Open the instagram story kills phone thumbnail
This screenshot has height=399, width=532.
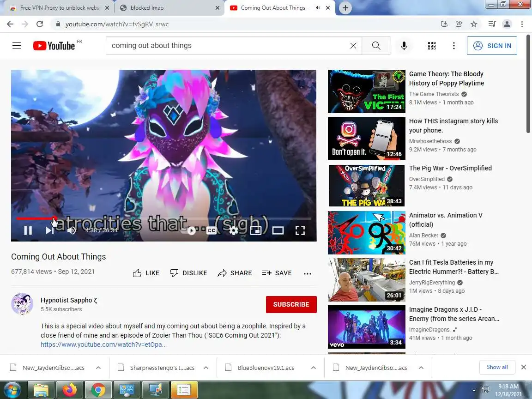point(366,139)
